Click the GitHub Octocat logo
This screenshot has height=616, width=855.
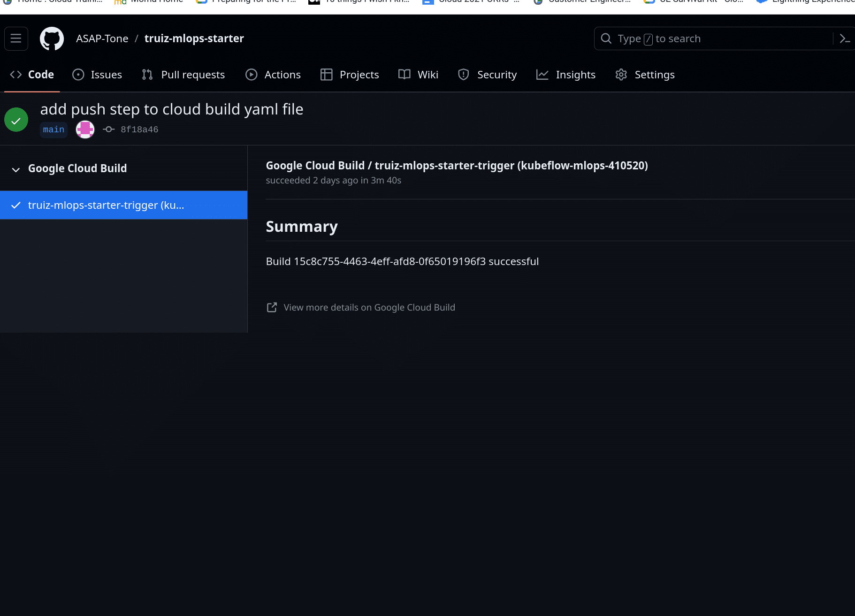pyautogui.click(x=52, y=38)
